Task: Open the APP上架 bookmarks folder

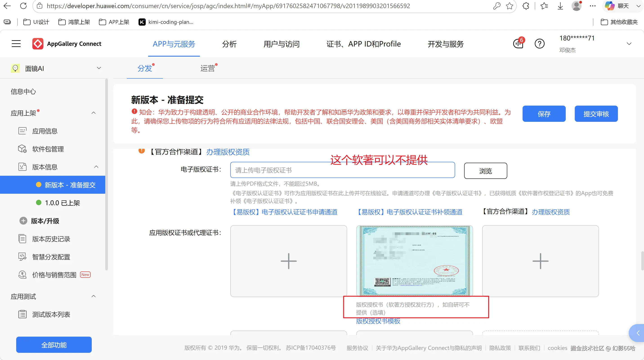Action: (x=114, y=22)
